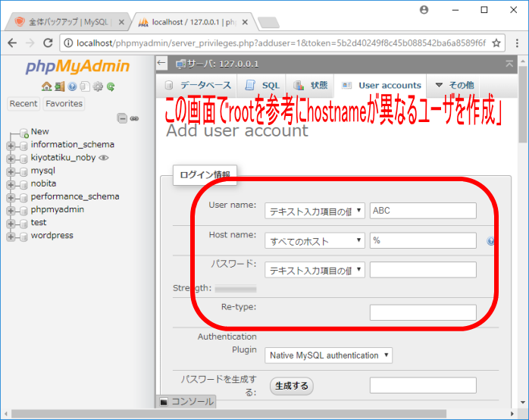Screen dimensions: 529x420
Task: Open the データベース tab
Action: click(x=197, y=86)
